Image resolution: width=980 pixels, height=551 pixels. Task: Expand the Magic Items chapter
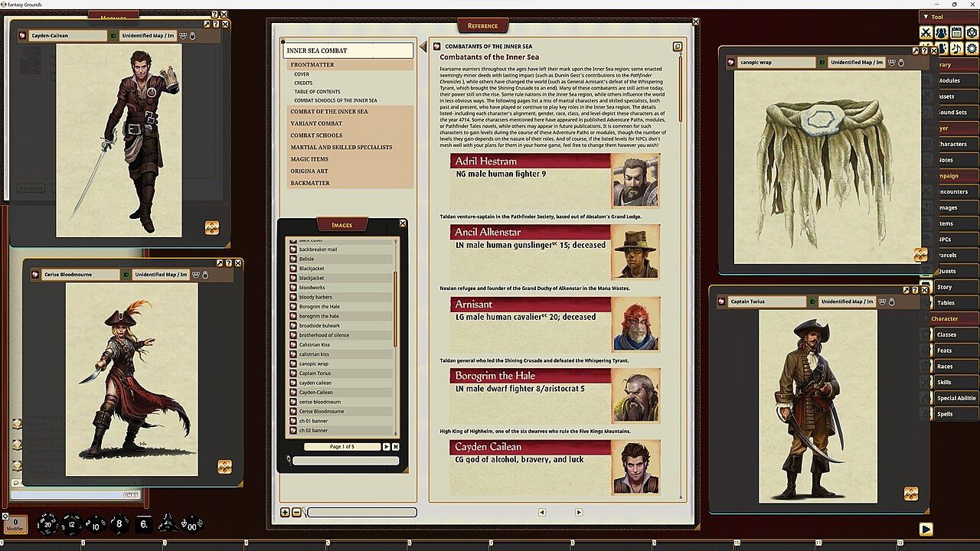pos(309,159)
